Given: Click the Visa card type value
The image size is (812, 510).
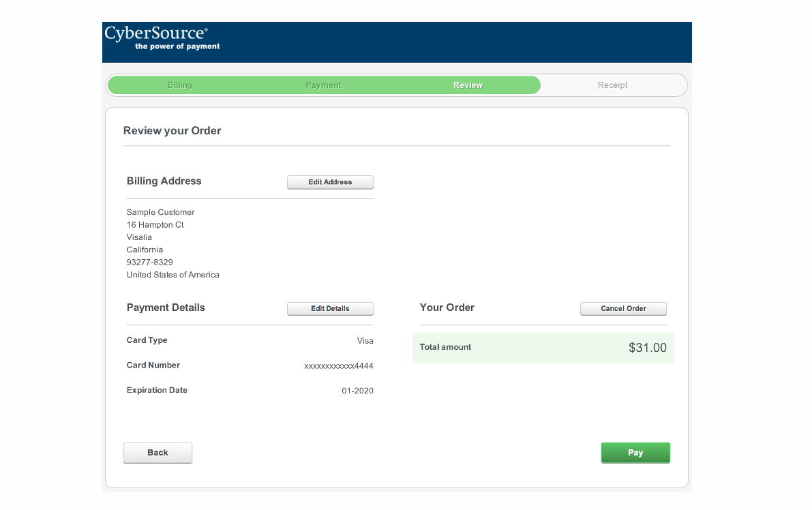Looking at the screenshot, I should click(365, 341).
